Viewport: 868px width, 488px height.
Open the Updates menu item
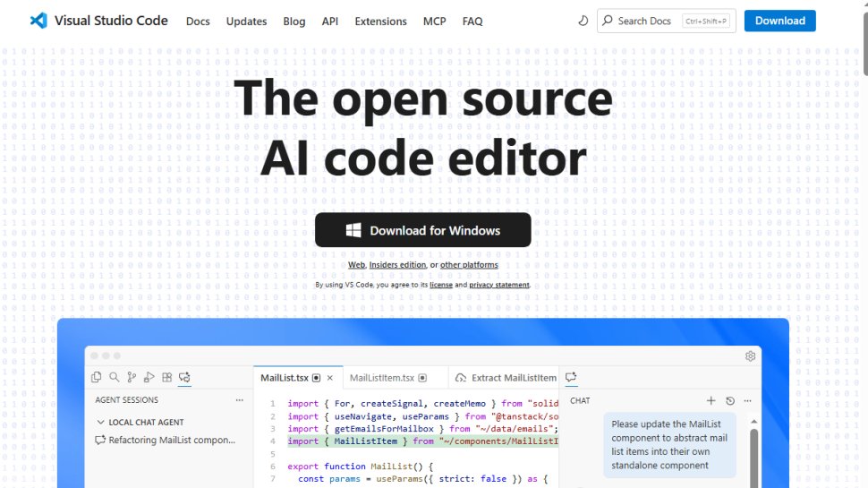(x=246, y=21)
